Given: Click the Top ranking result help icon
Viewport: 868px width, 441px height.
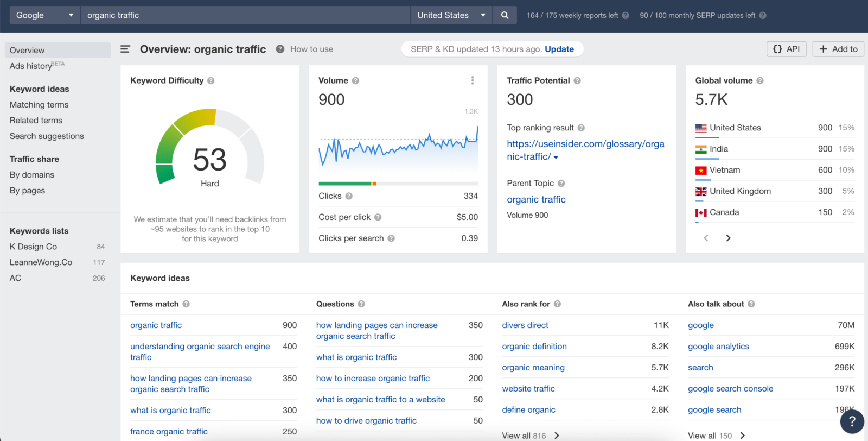Looking at the screenshot, I should tap(581, 128).
